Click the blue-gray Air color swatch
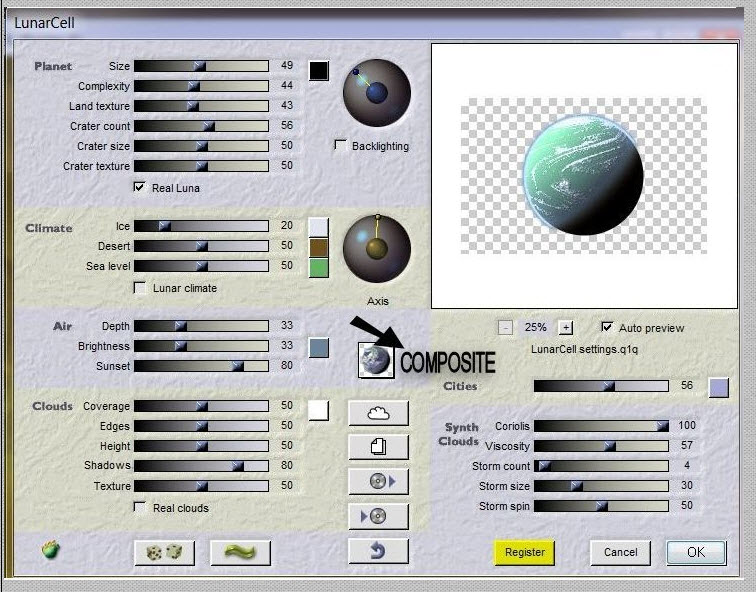The height and width of the screenshot is (592, 756). click(x=319, y=348)
